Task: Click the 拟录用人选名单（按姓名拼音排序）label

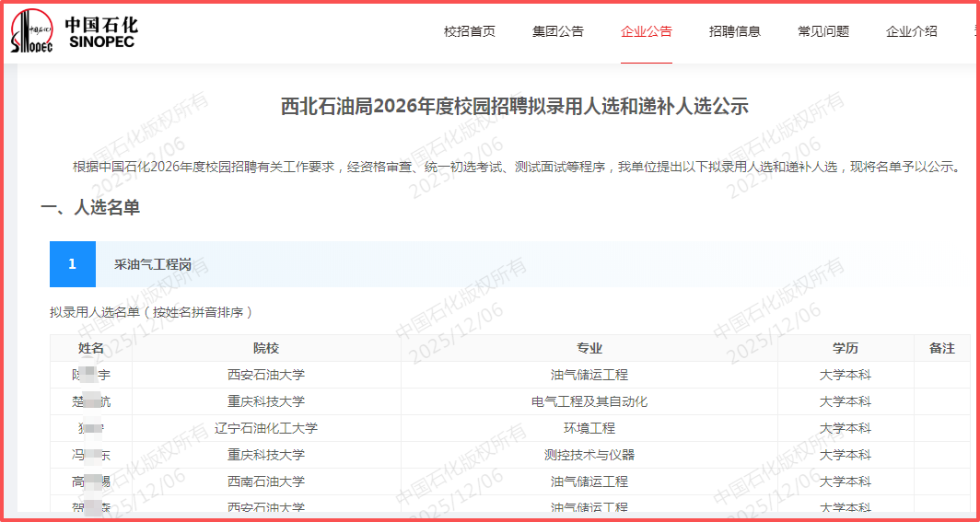Action: coord(152,311)
